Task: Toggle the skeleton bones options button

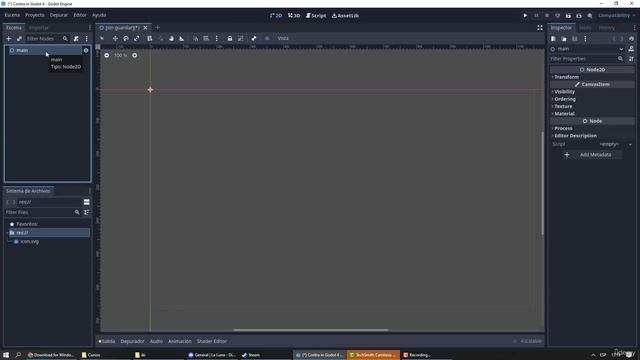Action: coord(254,38)
